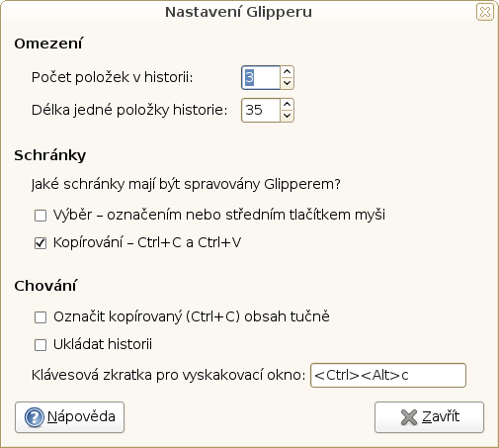The width and height of the screenshot is (499, 448).
Task: Focus the Délka jedné položky historie field
Action: coord(261,110)
